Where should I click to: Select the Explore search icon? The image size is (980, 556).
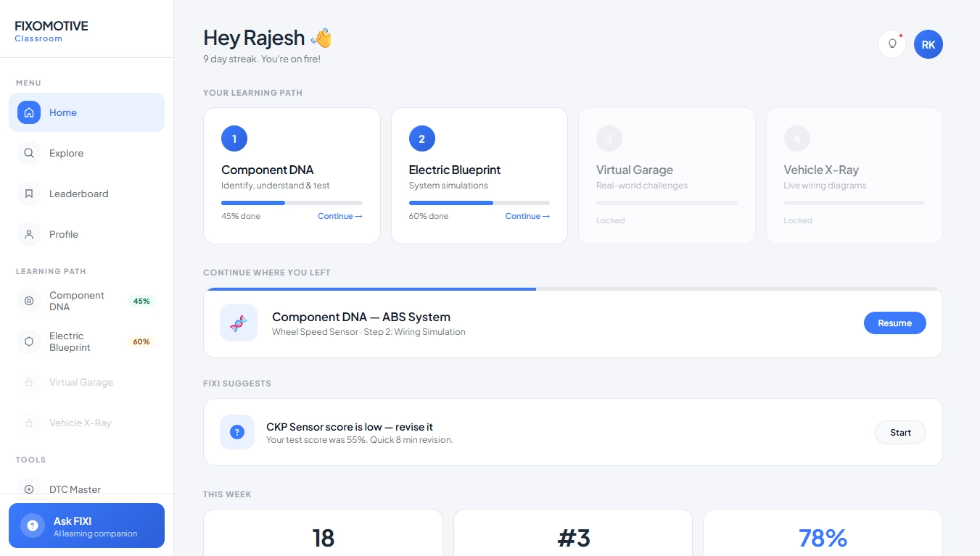[x=29, y=153]
